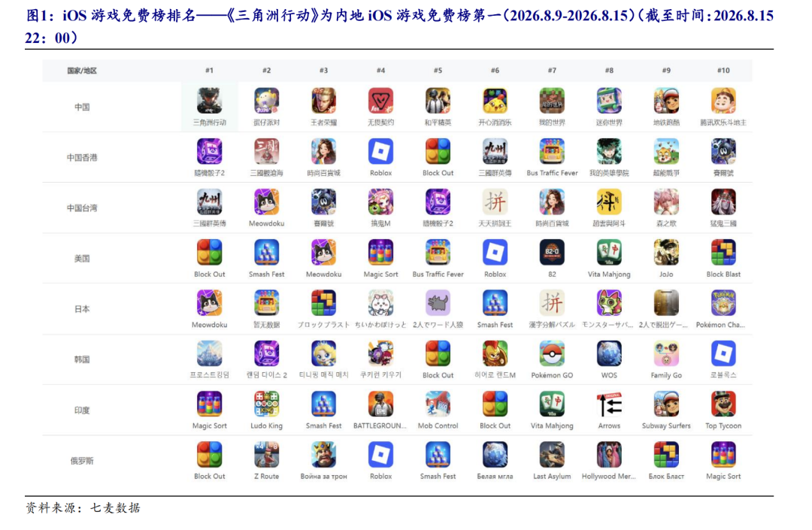
Task: Click Vita Mahjong icon in 印度 row
Action: pos(552,404)
